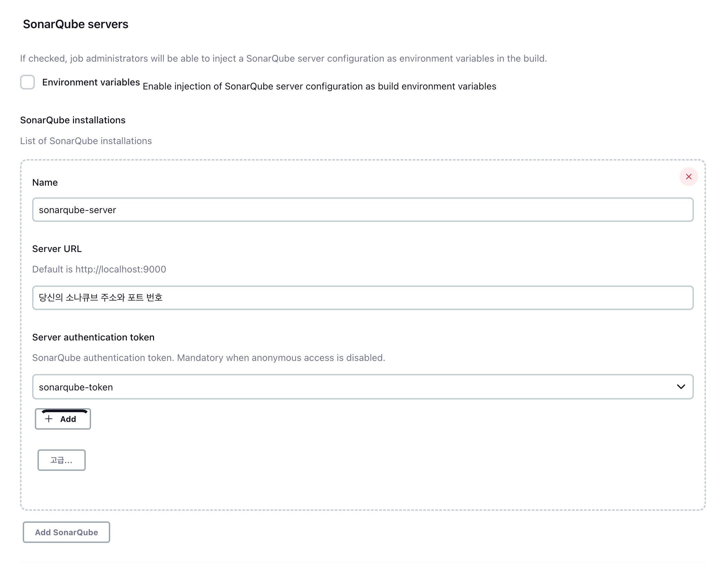Click 'List of SonarQube installations' description

[x=86, y=141]
